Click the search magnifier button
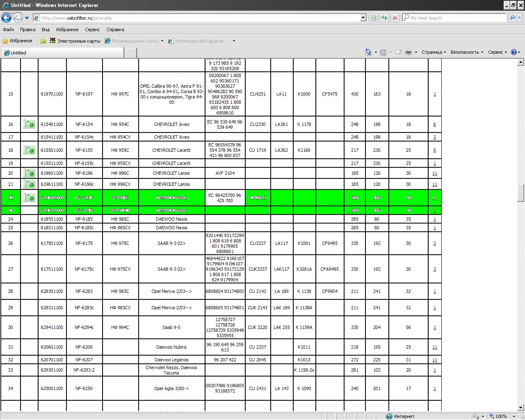The image size is (525, 420). [x=512, y=18]
